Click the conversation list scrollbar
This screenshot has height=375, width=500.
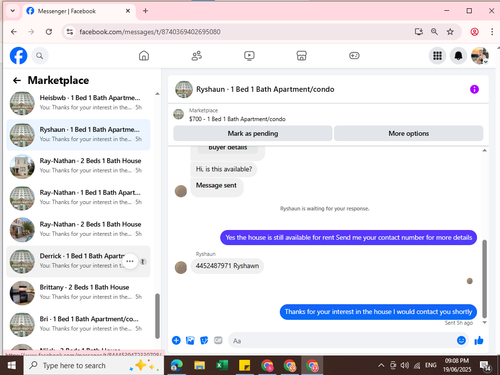(157, 316)
